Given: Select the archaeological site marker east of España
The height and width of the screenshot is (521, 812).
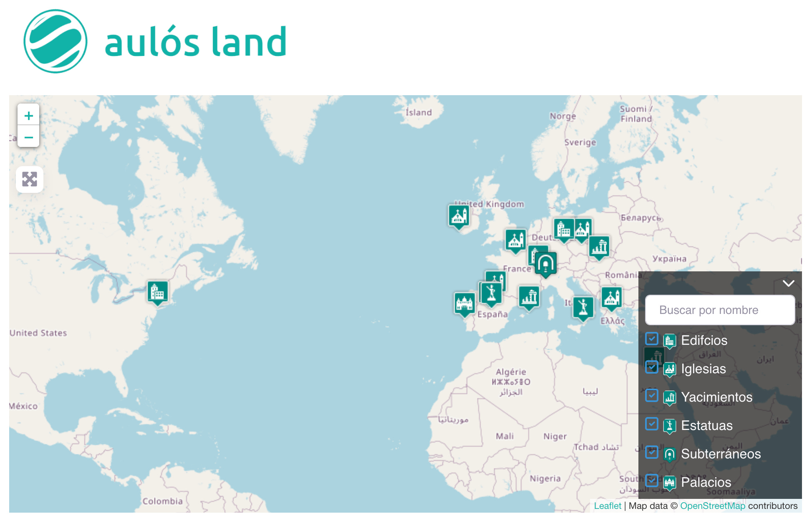Looking at the screenshot, I should click(x=529, y=297).
